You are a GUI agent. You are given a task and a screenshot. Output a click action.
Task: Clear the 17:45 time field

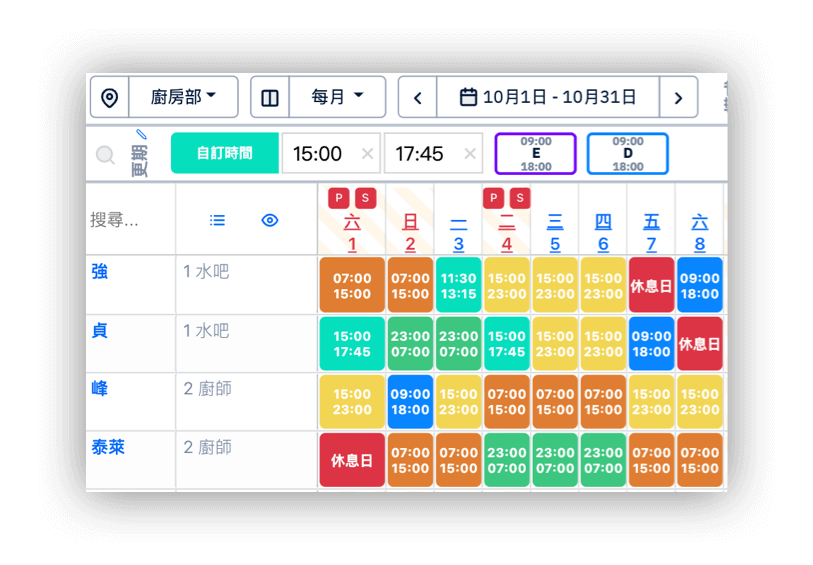pos(470,153)
